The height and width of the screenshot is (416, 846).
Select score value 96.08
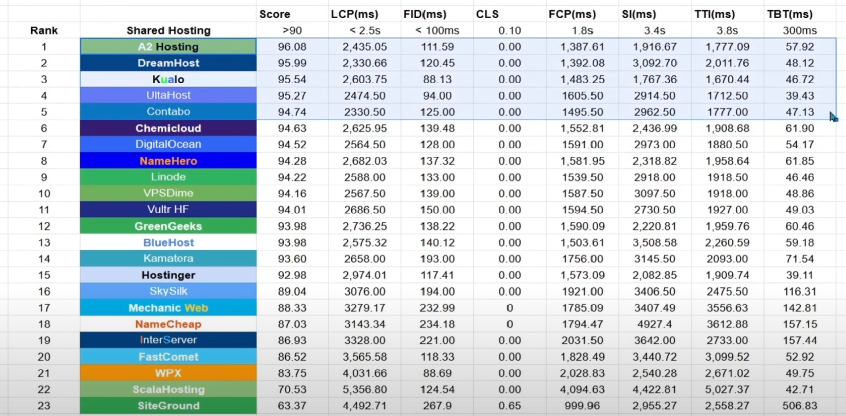291,47
